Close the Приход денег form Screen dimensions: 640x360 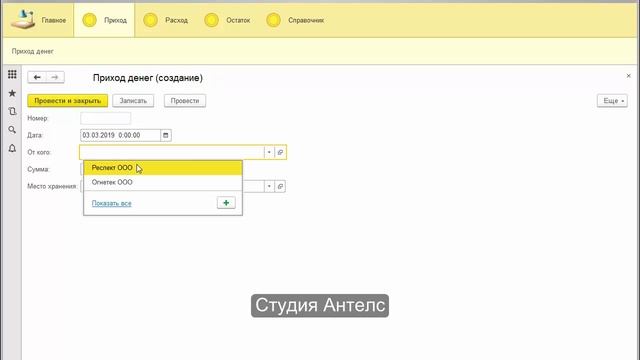629,76
